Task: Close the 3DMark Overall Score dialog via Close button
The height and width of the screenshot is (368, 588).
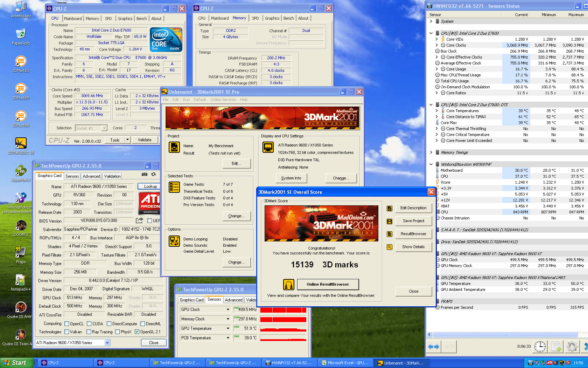Action: 413,291
